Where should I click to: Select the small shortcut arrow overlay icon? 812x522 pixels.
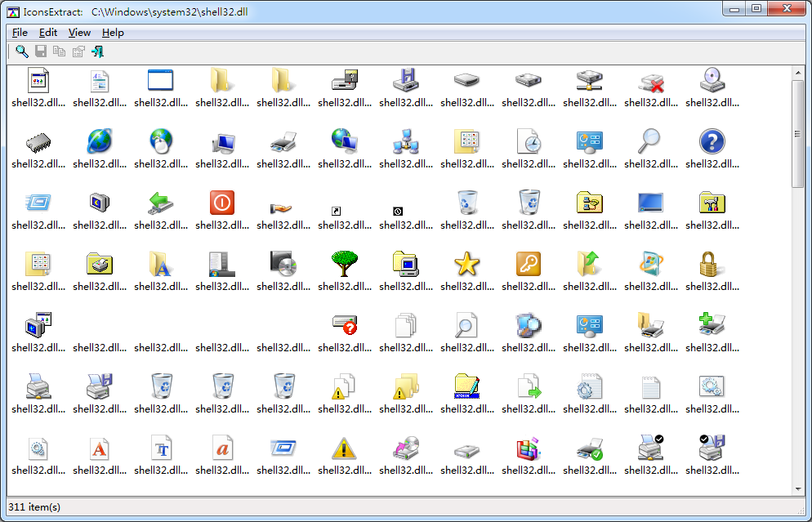click(x=336, y=212)
